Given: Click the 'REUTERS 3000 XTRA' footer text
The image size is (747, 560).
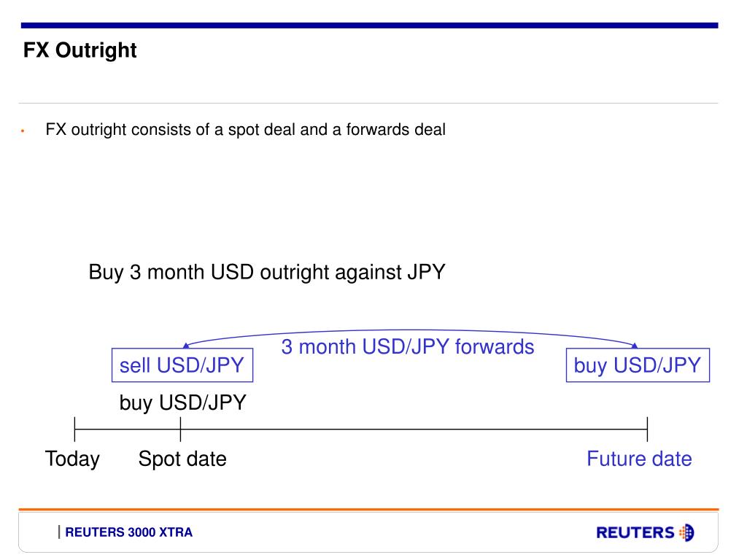Looking at the screenshot, I should click(128, 532).
